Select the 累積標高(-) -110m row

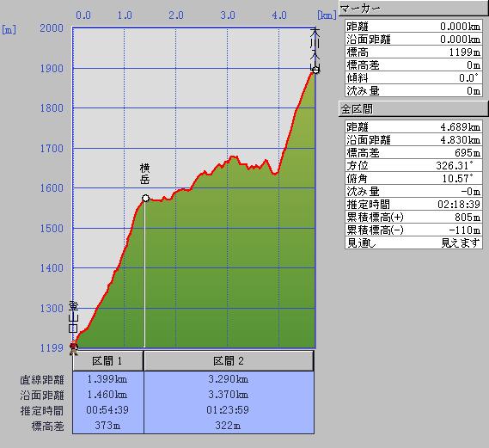point(413,230)
